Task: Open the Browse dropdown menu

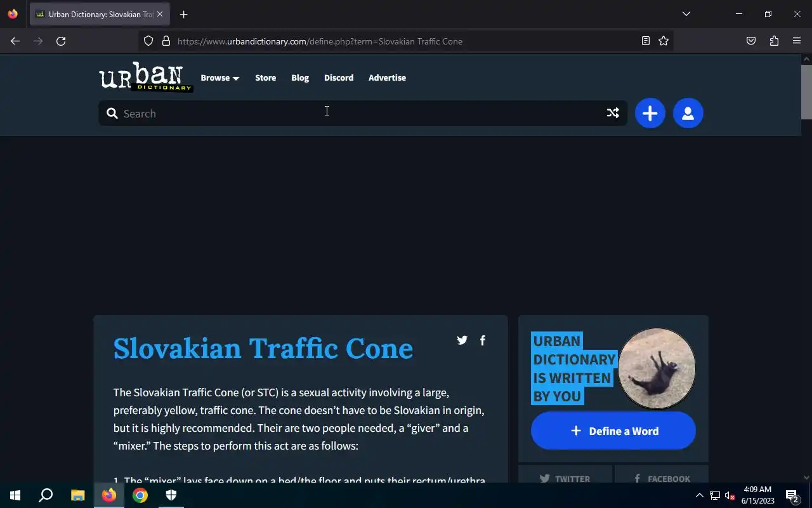Action: click(x=219, y=77)
